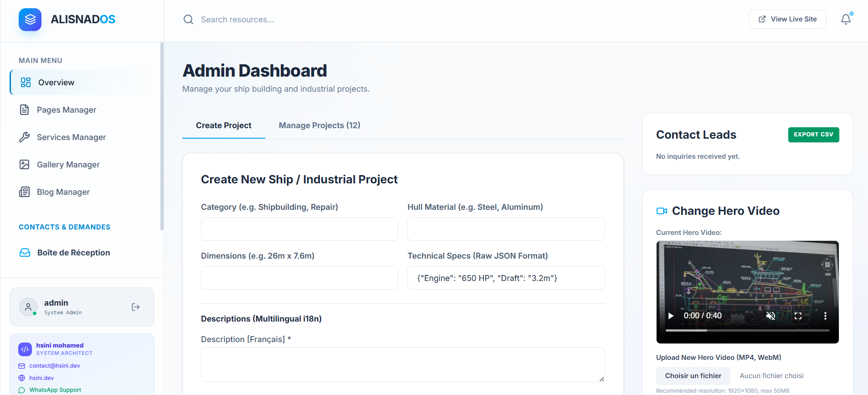Click the 'System Admin' label
The width and height of the screenshot is (868, 395).
tap(63, 312)
